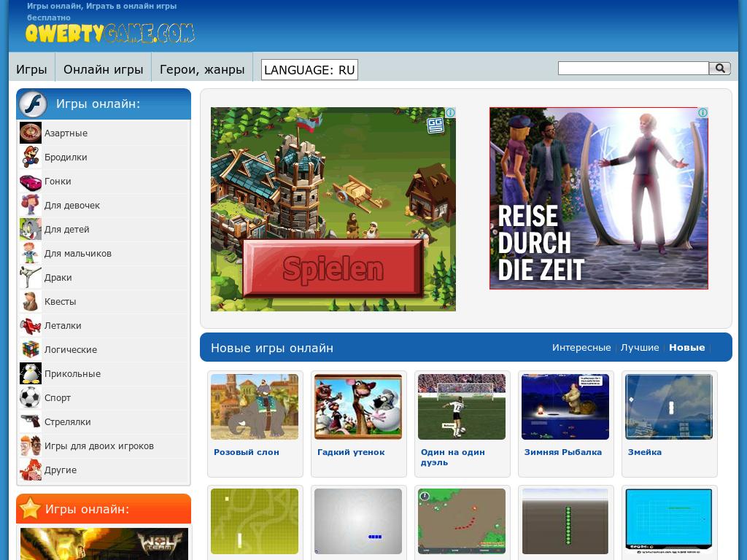Click the olive green snake game thumbnail
747x560 pixels.
(x=255, y=521)
